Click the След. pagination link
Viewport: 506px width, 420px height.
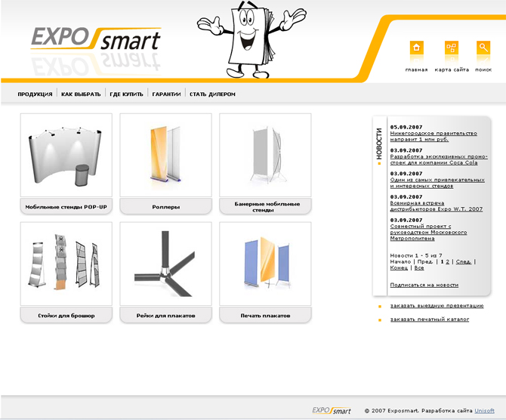(464, 262)
